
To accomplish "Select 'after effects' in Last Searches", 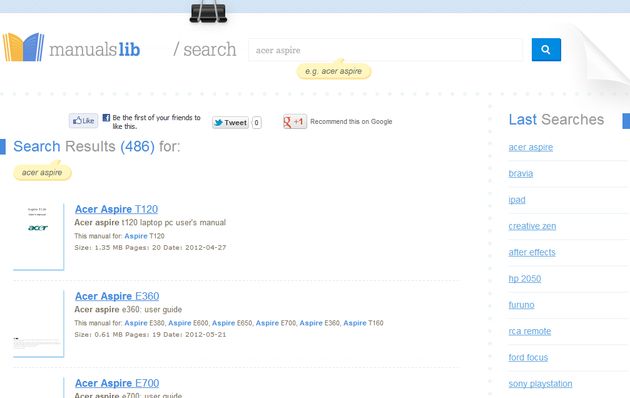I will click(532, 252).
